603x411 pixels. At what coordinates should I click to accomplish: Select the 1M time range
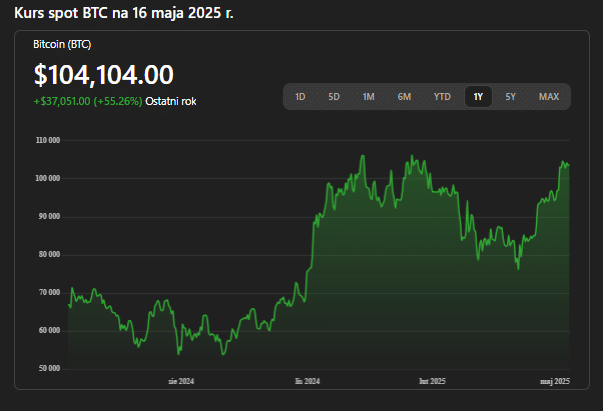(368, 97)
